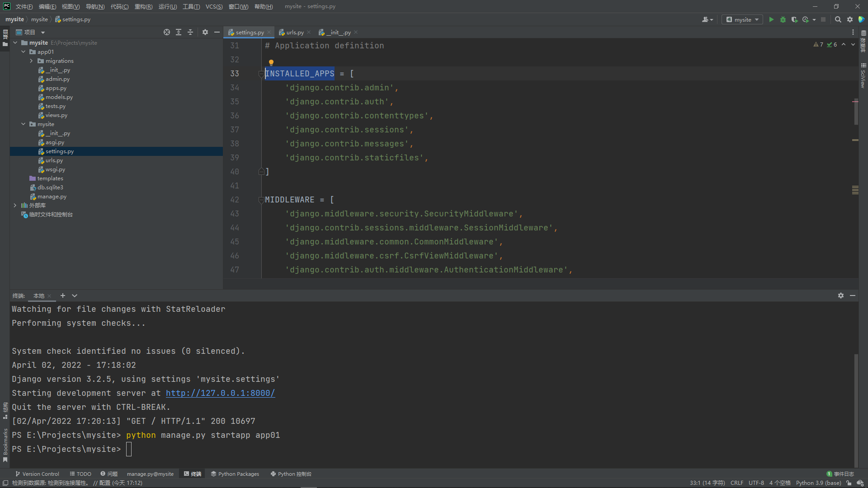Click the warnings count indicator in editor

pyautogui.click(x=818, y=44)
